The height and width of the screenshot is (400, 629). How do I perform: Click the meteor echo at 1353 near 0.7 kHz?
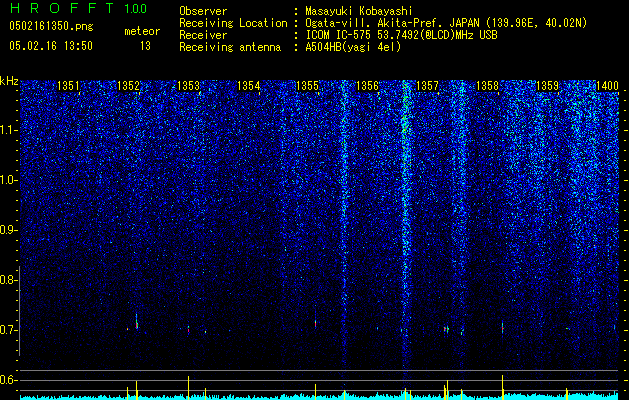188,330
